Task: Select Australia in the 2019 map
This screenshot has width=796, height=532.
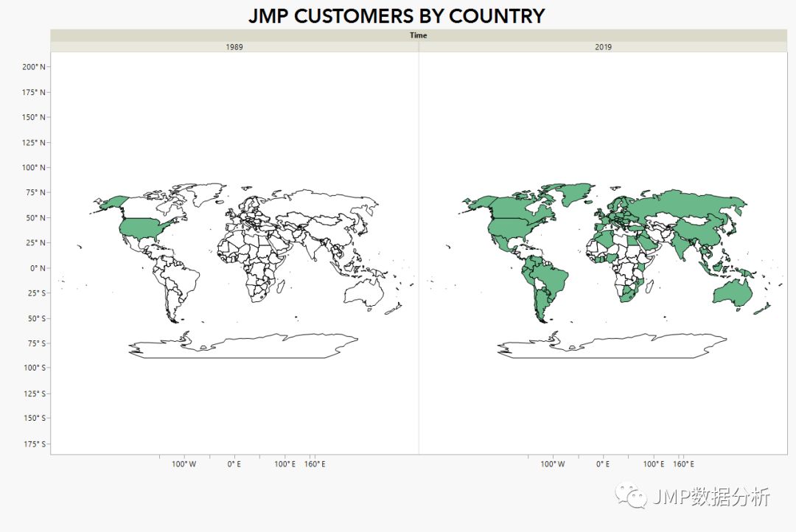Action: click(x=733, y=293)
